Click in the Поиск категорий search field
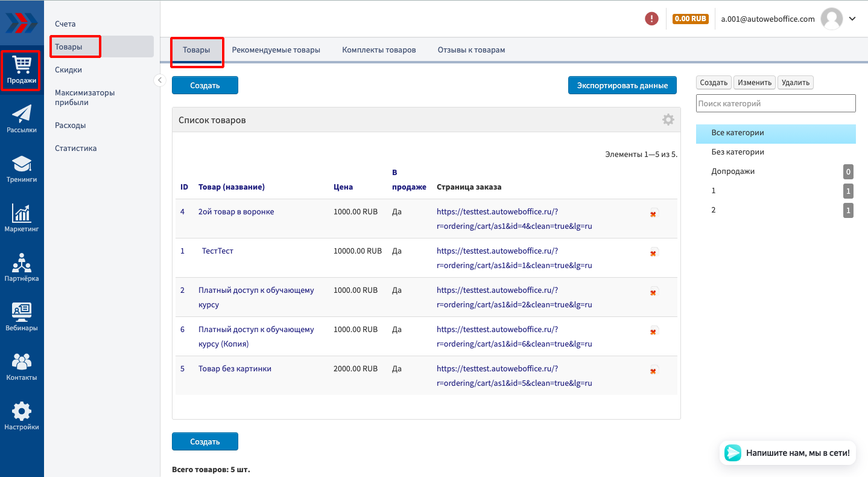 tap(775, 103)
